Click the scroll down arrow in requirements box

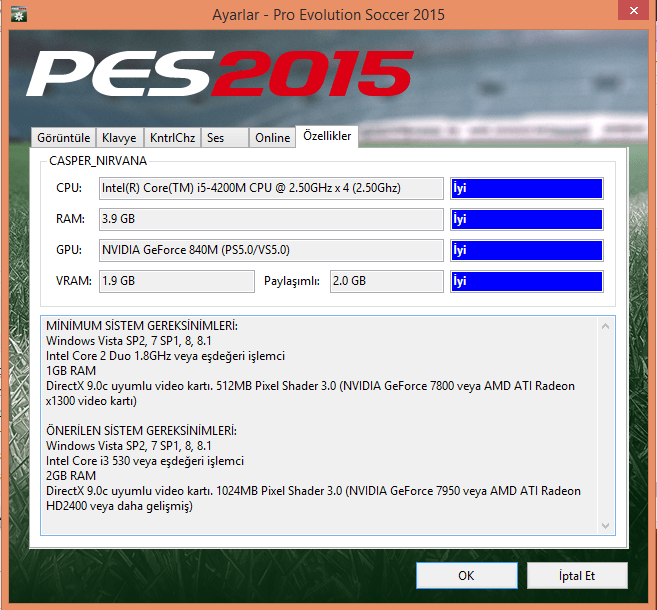(x=605, y=525)
